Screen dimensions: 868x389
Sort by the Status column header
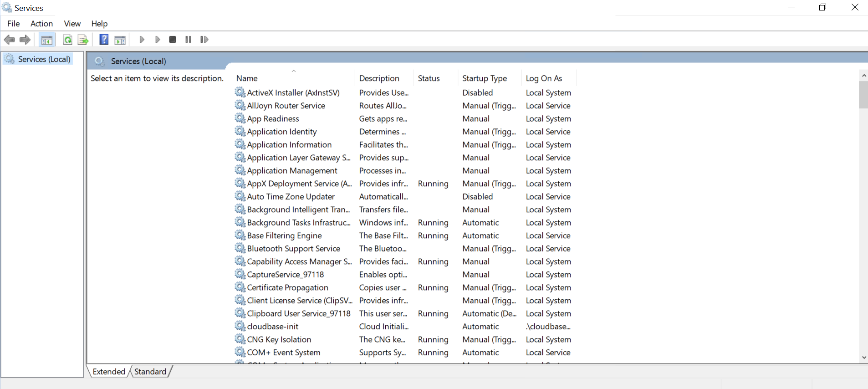point(429,78)
